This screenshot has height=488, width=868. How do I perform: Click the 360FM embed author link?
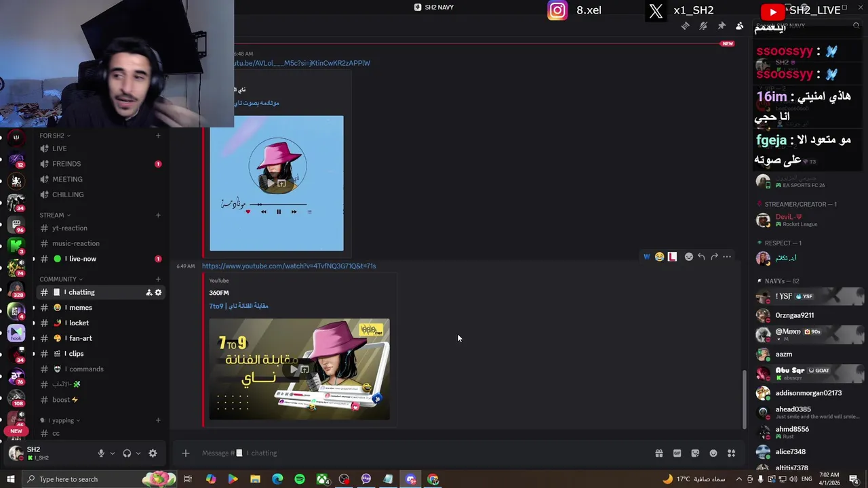click(218, 293)
